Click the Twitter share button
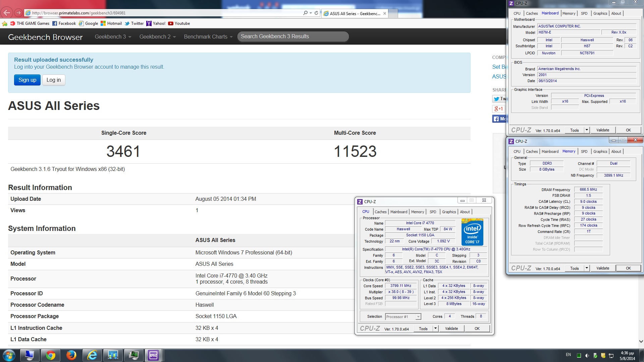 coord(499,99)
